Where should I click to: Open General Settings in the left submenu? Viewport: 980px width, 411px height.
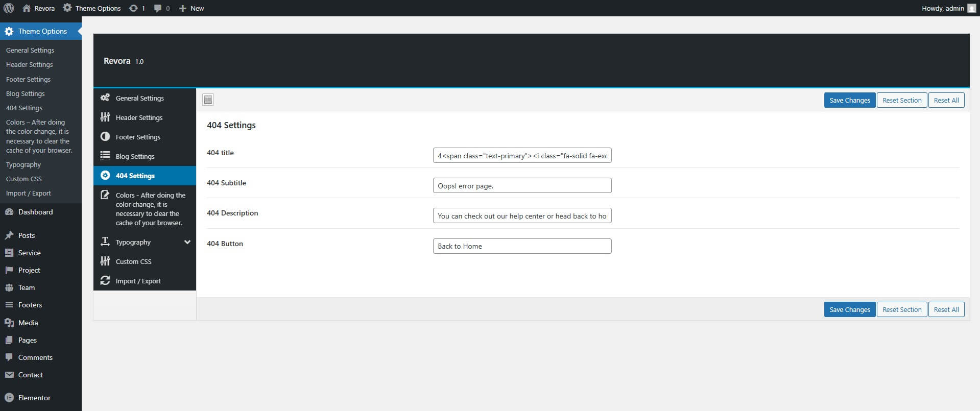tap(30, 50)
